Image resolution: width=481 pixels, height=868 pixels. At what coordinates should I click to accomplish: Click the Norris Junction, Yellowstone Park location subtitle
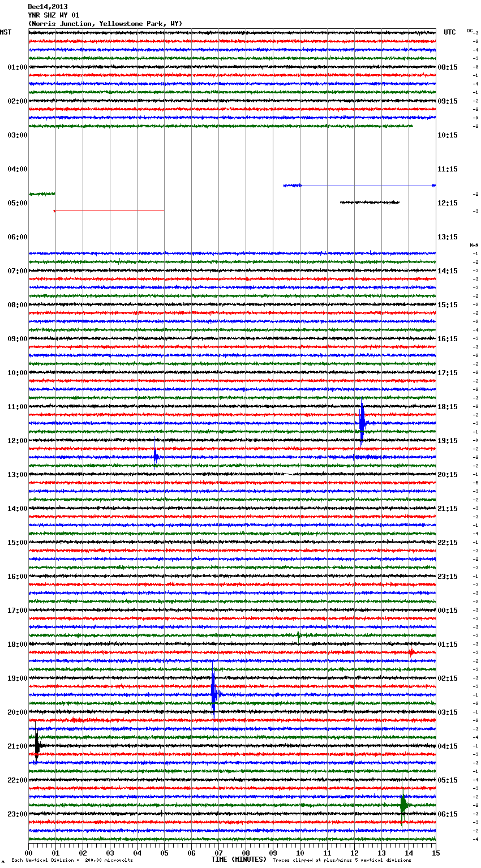(105, 24)
